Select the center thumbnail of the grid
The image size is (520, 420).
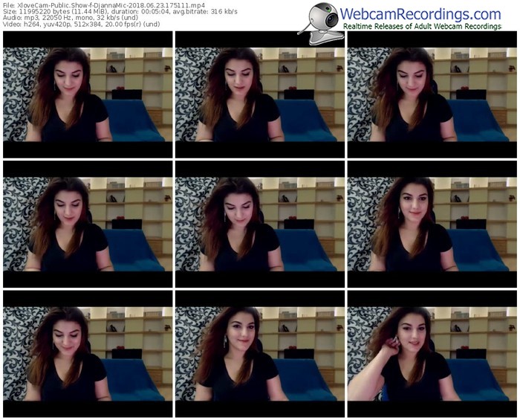259,224
